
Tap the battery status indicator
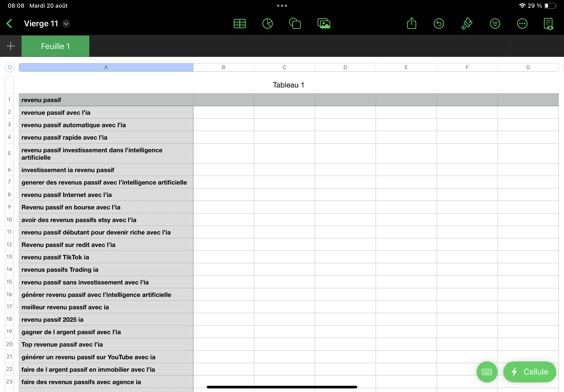click(x=550, y=6)
